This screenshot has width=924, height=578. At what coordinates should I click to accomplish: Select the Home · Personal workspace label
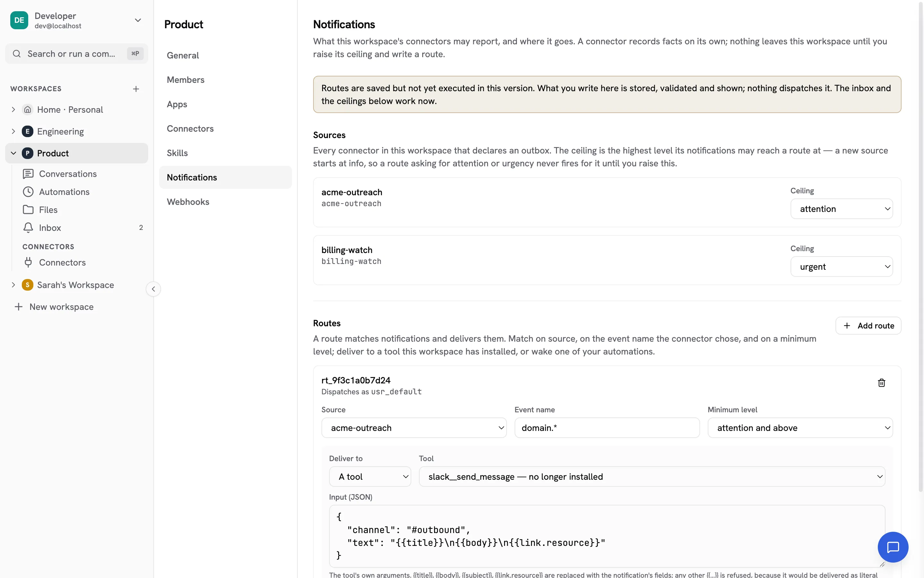70,110
